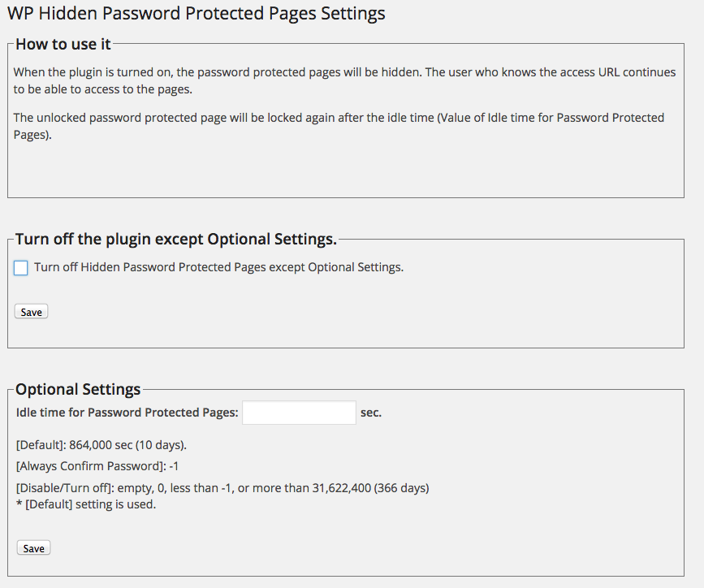Click the 'Turn off the plugin except Optional Settings.' heading
704x588 pixels.
click(x=176, y=239)
